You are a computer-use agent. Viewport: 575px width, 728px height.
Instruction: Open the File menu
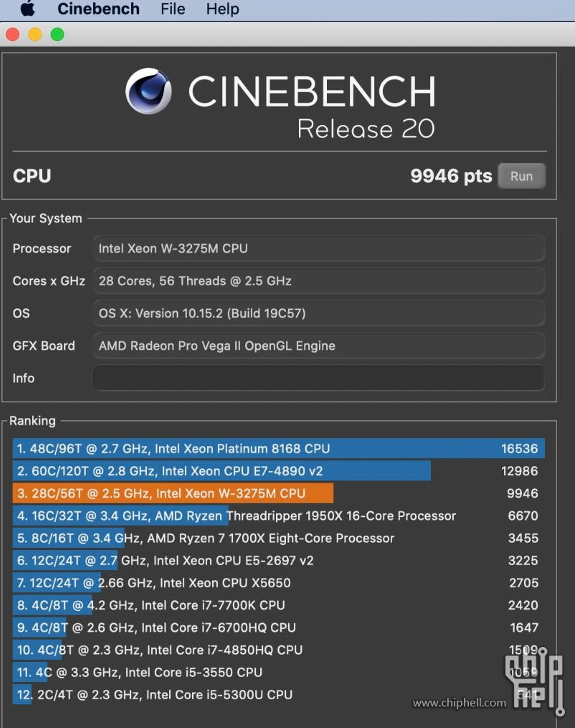tap(173, 9)
